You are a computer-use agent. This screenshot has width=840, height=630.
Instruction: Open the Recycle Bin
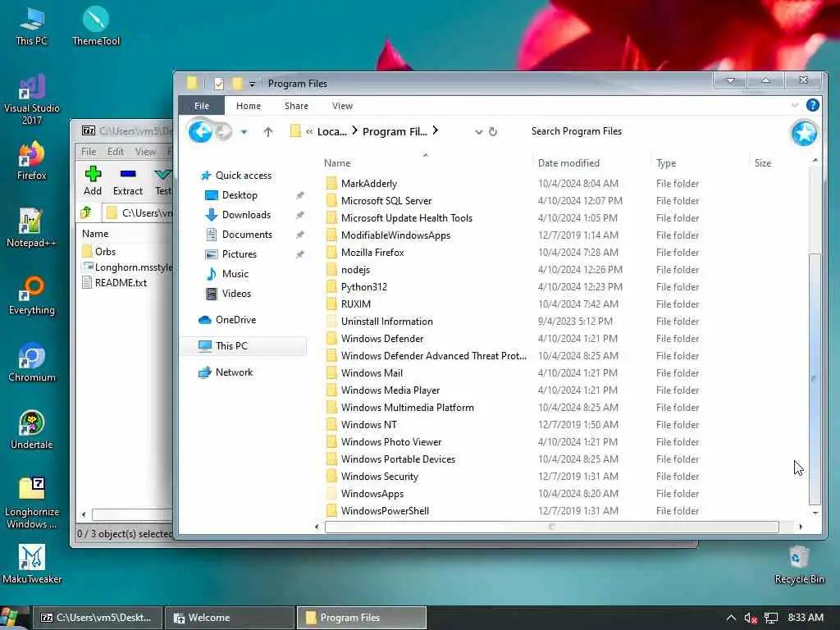click(x=799, y=564)
